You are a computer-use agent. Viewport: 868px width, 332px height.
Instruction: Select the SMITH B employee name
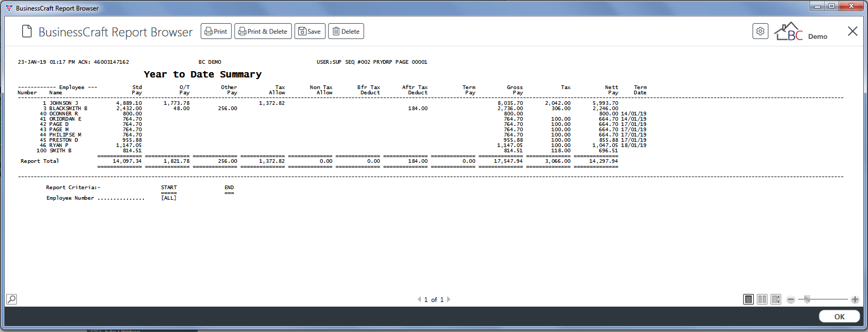[61, 151]
